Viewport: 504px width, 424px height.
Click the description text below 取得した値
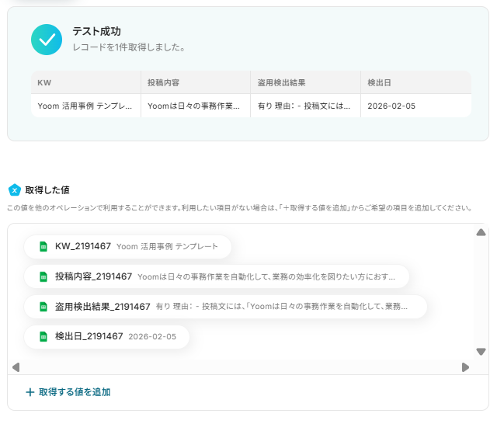240,208
